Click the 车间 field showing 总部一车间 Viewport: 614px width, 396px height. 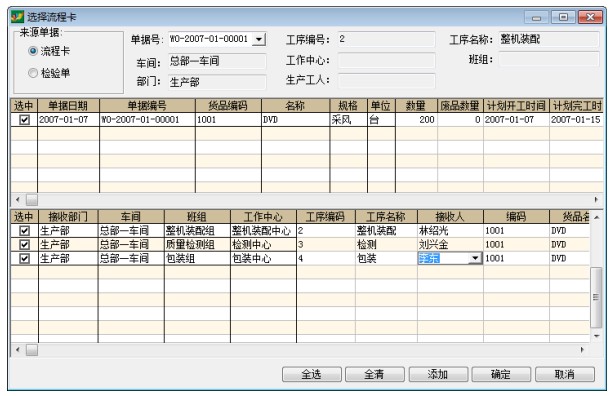[x=217, y=61]
